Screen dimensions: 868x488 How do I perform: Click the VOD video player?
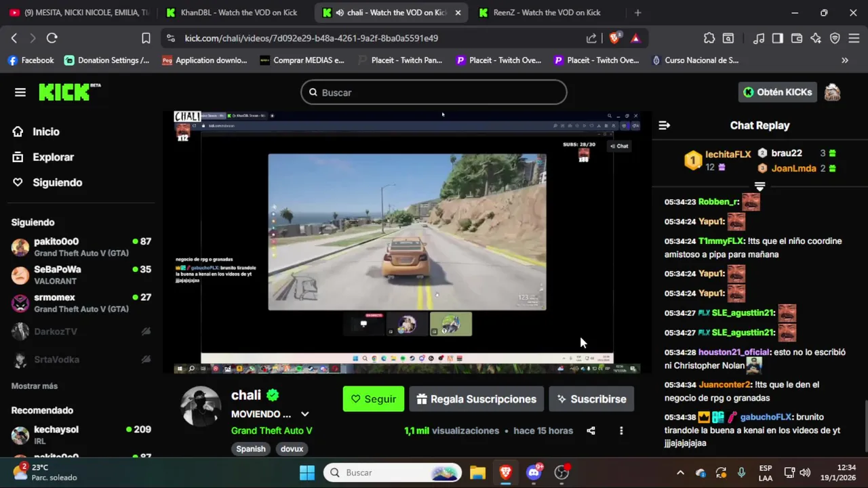coord(407,242)
